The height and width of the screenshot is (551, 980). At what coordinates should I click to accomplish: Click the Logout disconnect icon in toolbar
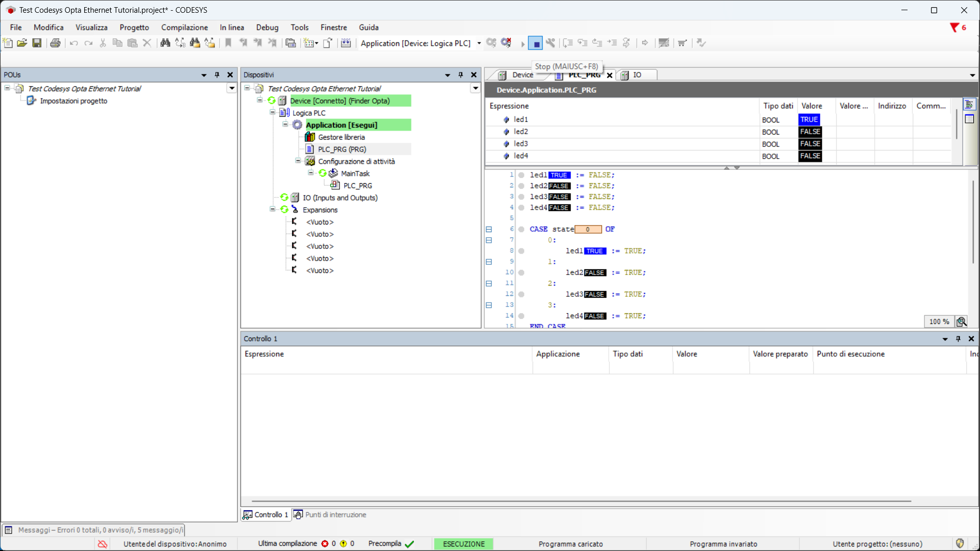(x=506, y=43)
